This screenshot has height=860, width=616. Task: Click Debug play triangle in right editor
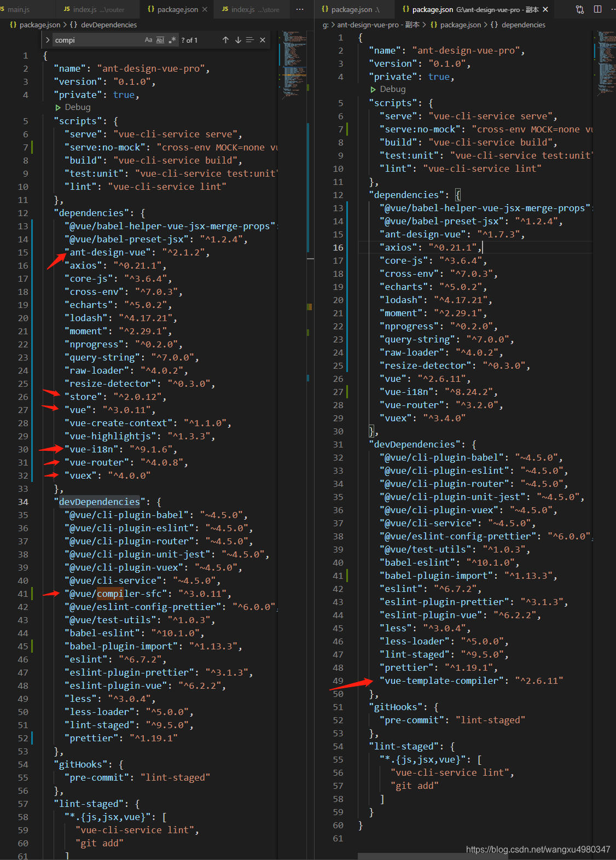coord(373,90)
